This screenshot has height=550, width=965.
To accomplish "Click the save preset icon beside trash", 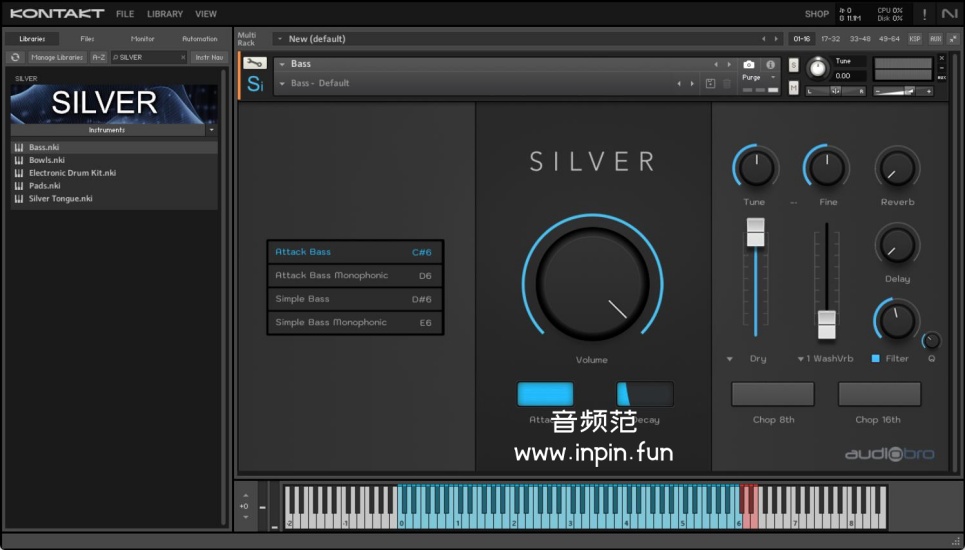I will coord(711,83).
